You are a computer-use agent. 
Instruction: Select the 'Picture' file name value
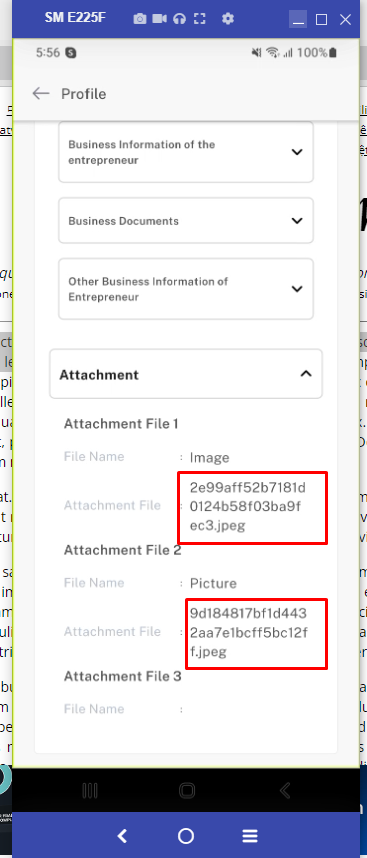213,583
